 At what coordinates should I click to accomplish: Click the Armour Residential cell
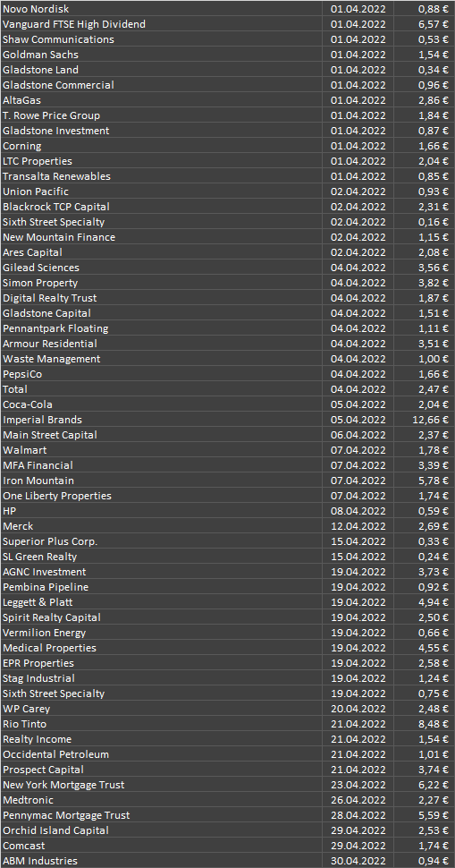162,344
